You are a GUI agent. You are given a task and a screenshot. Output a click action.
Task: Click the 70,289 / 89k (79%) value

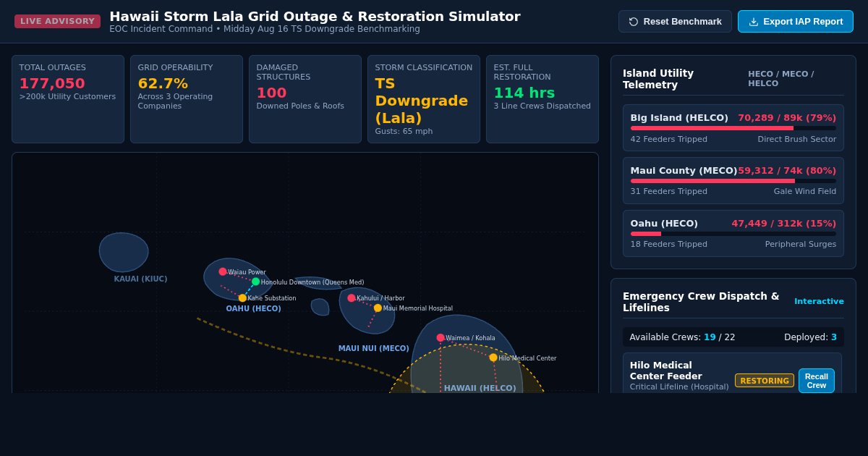(x=787, y=118)
